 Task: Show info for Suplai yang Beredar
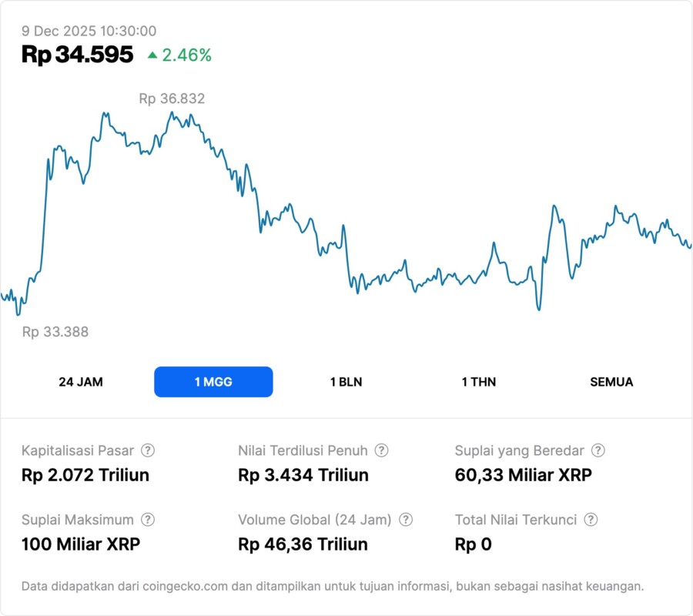pos(598,450)
